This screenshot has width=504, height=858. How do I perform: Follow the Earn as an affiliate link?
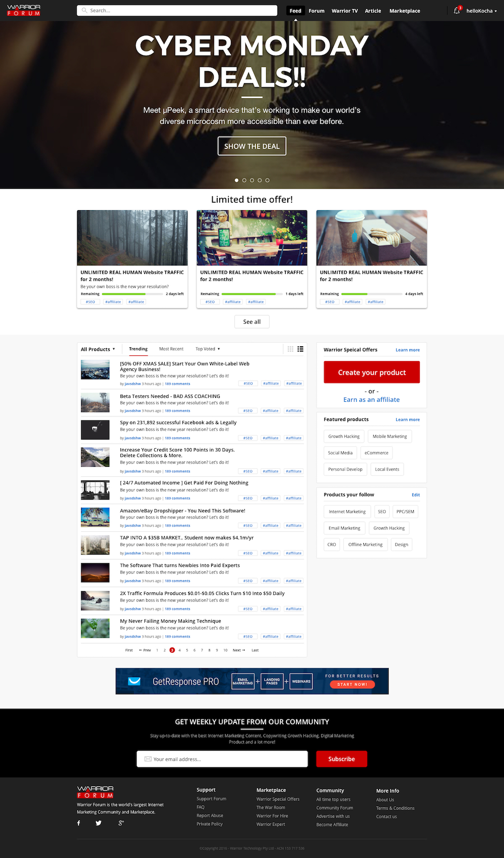click(371, 399)
